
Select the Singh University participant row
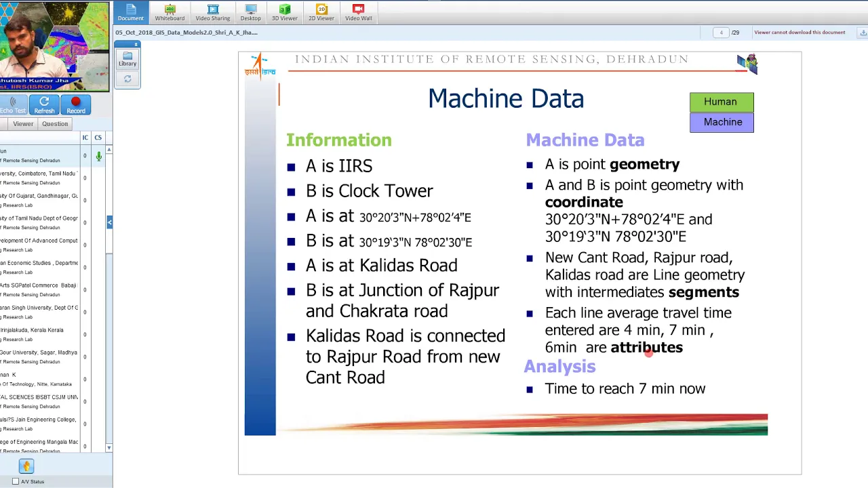click(x=39, y=312)
